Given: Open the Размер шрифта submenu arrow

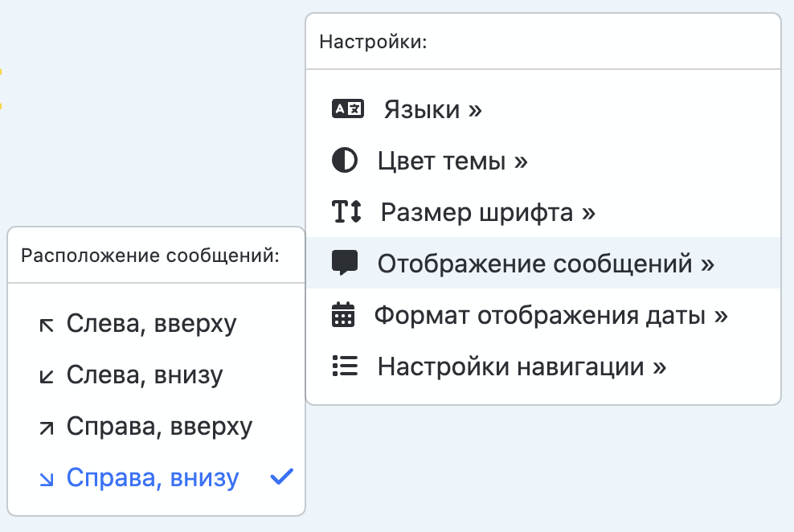Looking at the screenshot, I should coord(588,213).
